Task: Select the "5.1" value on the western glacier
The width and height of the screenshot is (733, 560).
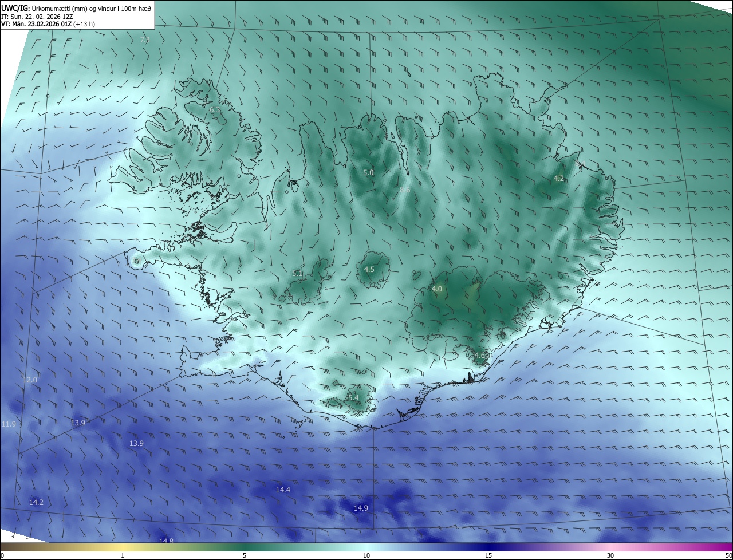Action: [297, 274]
